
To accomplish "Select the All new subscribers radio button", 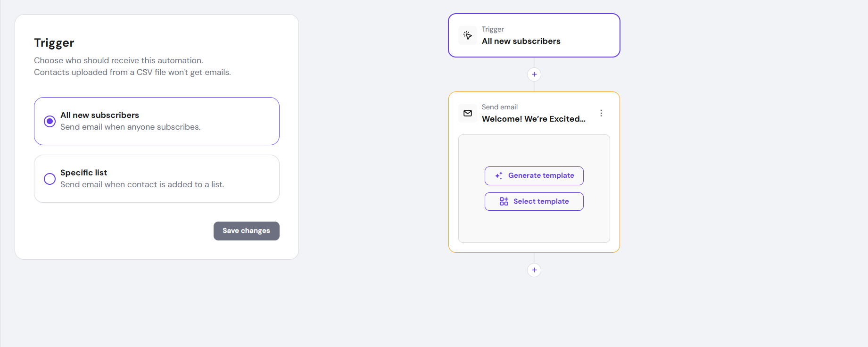I will (x=50, y=121).
